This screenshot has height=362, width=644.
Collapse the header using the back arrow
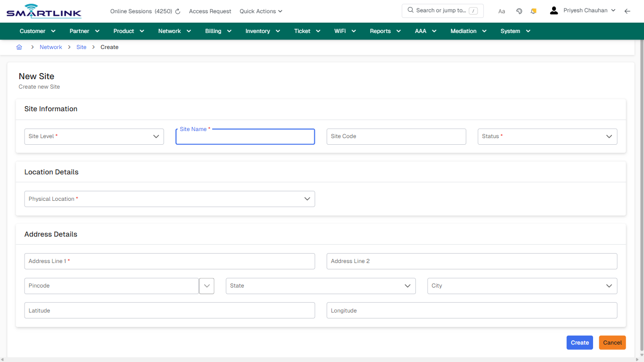tap(627, 11)
